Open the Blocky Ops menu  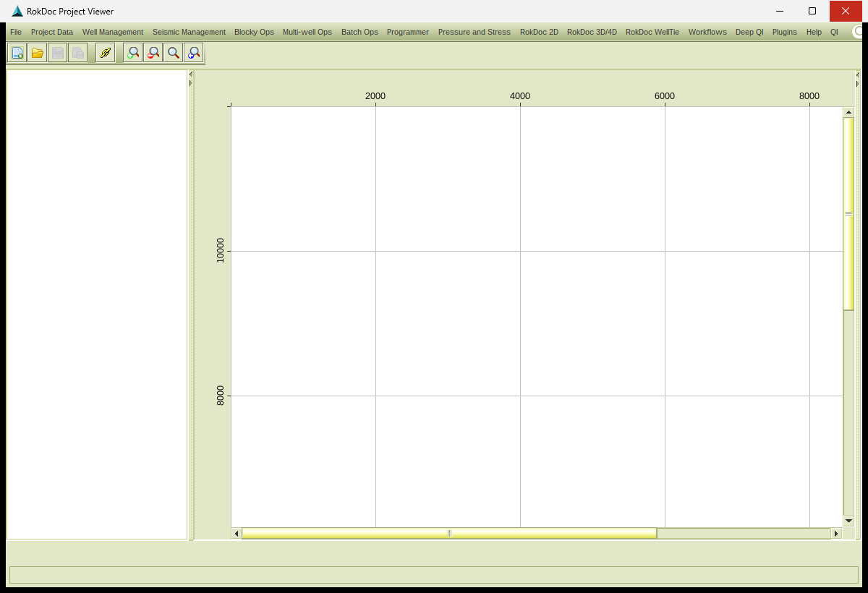point(254,32)
